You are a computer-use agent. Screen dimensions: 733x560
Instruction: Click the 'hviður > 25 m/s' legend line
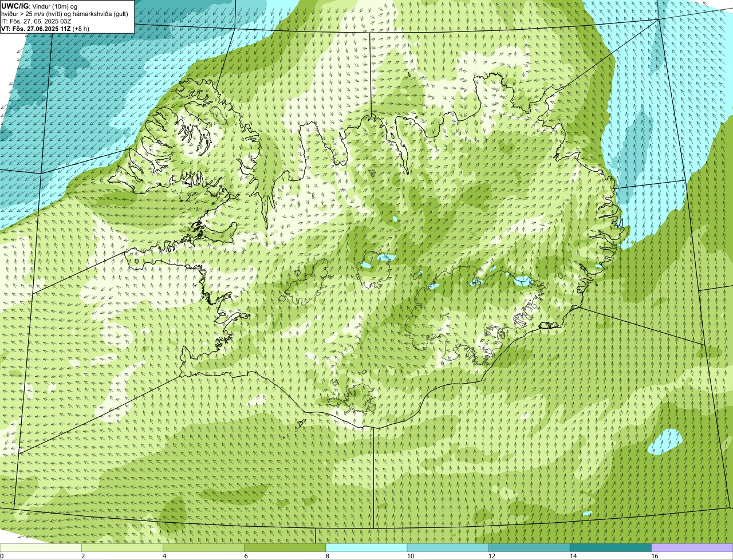click(65, 13)
